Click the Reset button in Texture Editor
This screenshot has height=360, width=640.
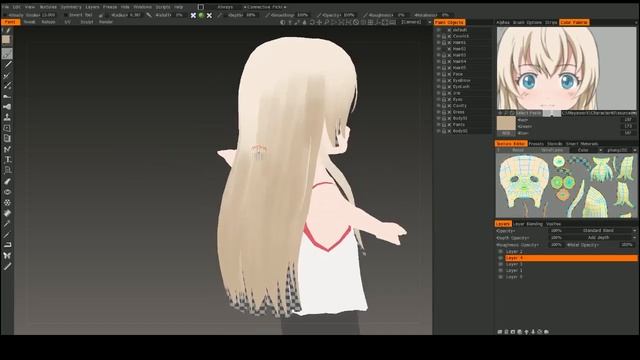pyautogui.click(x=518, y=150)
